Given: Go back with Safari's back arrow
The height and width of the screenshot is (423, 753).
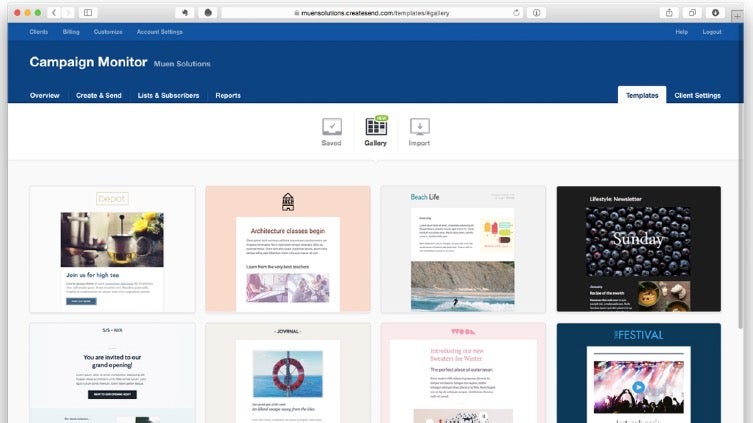Looking at the screenshot, I should coord(54,13).
